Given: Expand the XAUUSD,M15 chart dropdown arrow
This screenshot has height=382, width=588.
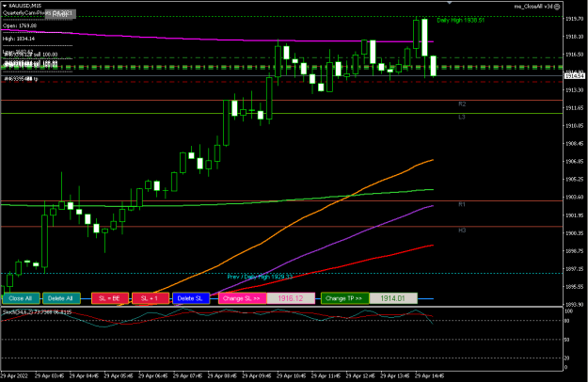Looking at the screenshot, I should point(5,6).
